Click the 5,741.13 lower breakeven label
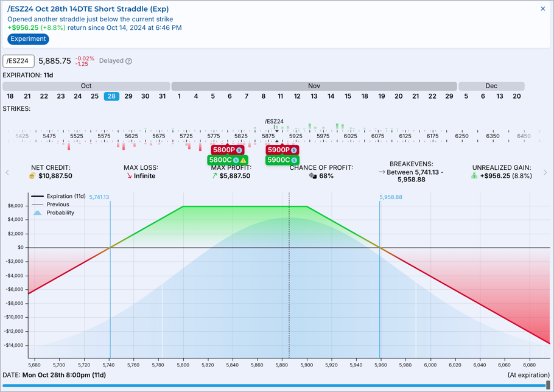 click(99, 197)
